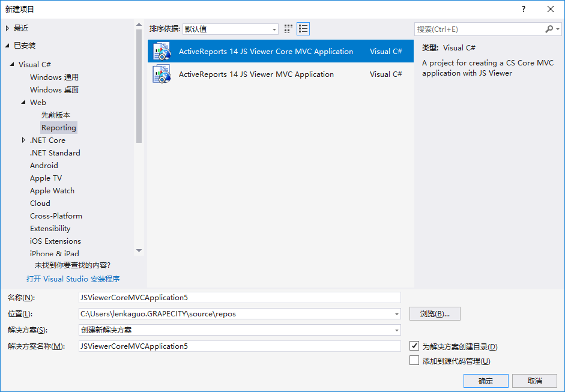Select Cloud category
This screenshot has width=565, height=392.
point(40,204)
